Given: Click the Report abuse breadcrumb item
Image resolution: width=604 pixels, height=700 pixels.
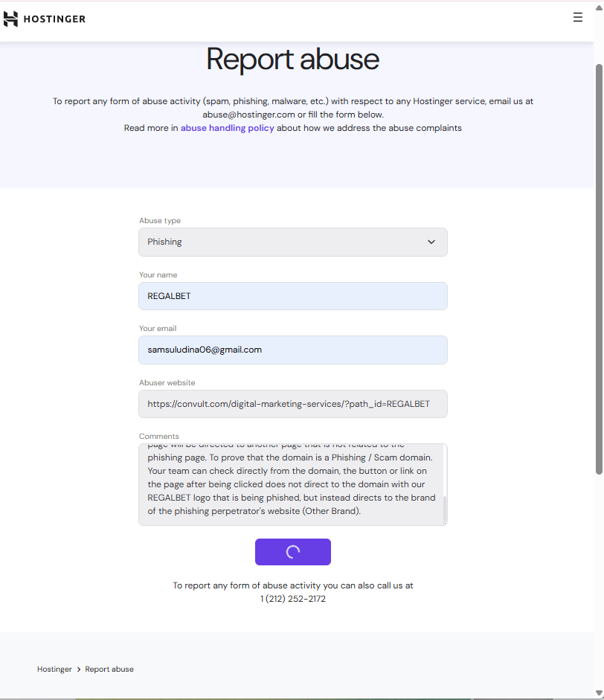Looking at the screenshot, I should point(109,670).
